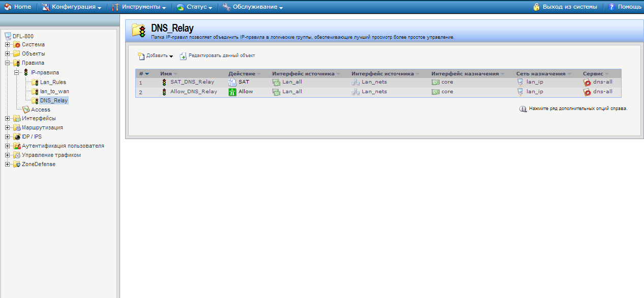Expand the Интерфейсы tree node
The height and width of the screenshot is (298, 644).
(8, 119)
